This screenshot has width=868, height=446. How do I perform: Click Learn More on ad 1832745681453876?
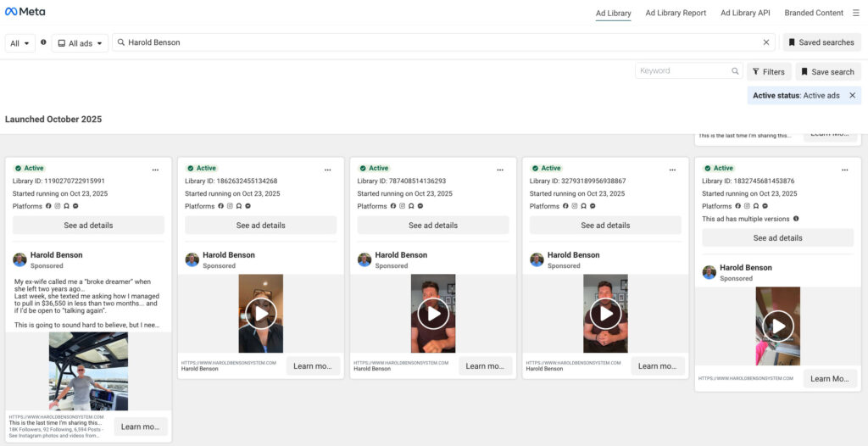click(831, 378)
